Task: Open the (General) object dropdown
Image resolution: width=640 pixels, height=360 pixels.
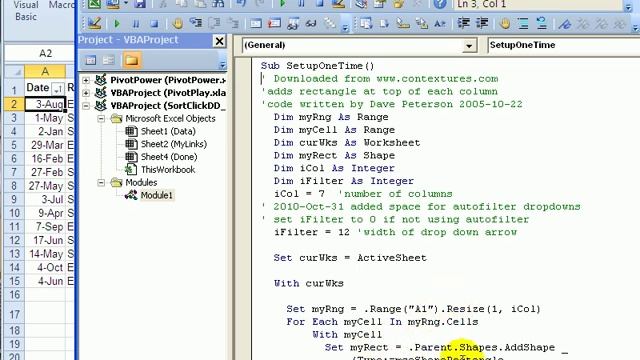Action: [469, 46]
